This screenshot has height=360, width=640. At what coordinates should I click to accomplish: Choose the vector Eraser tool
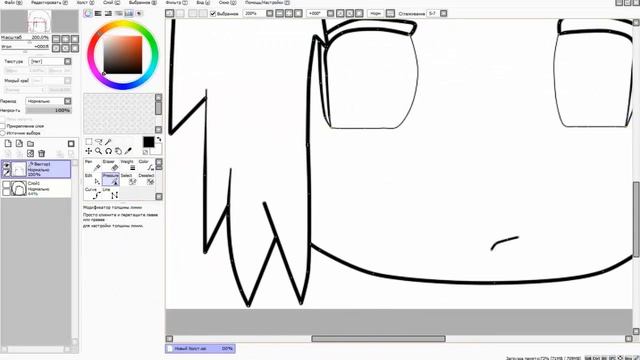click(x=111, y=165)
